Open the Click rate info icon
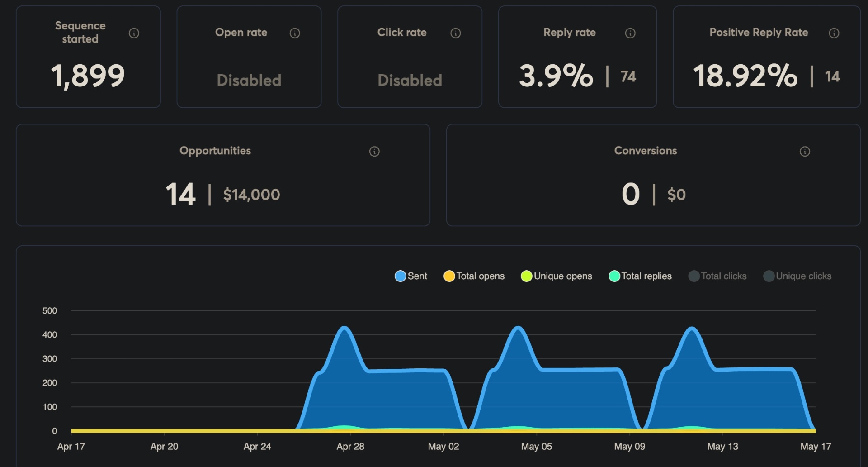This screenshot has width=868, height=467. (x=456, y=33)
